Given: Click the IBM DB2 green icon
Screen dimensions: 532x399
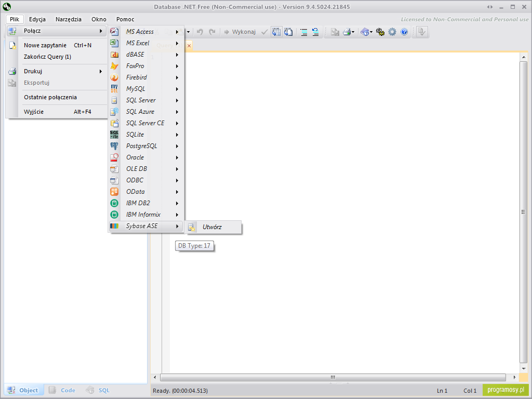Looking at the screenshot, I should (114, 203).
